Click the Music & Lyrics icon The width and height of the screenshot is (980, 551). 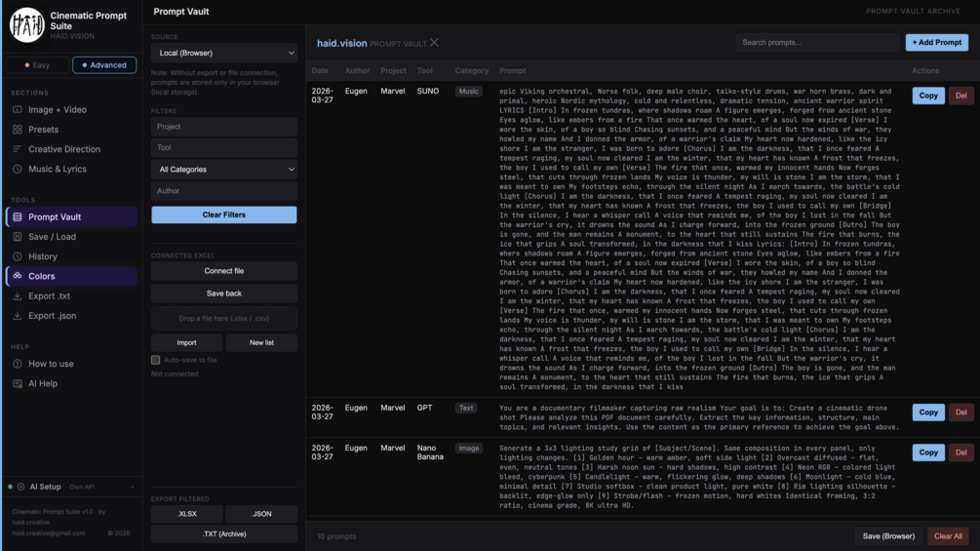18,169
